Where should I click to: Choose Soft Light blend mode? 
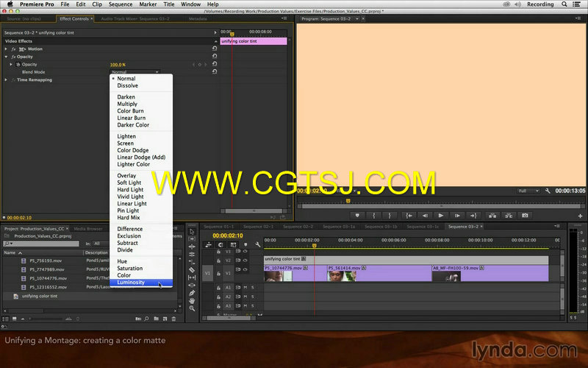click(141, 183)
